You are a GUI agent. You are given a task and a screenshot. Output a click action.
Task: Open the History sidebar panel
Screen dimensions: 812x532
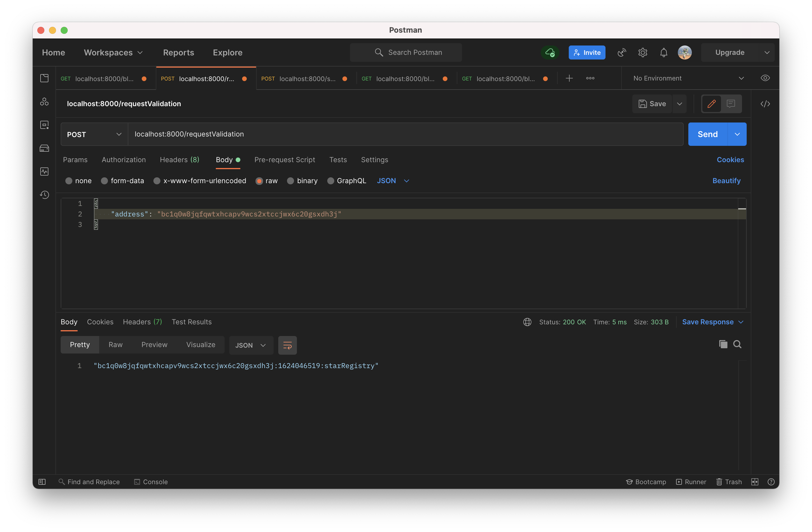coord(44,195)
